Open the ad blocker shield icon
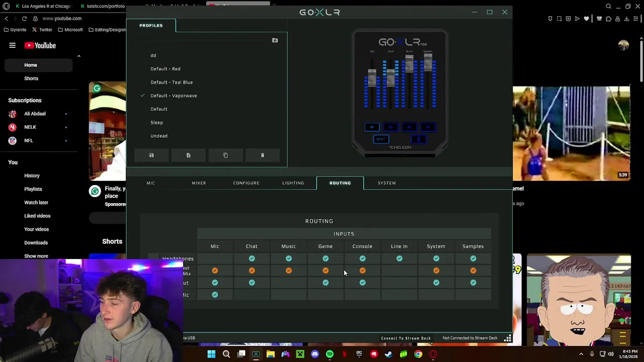 [x=569, y=19]
